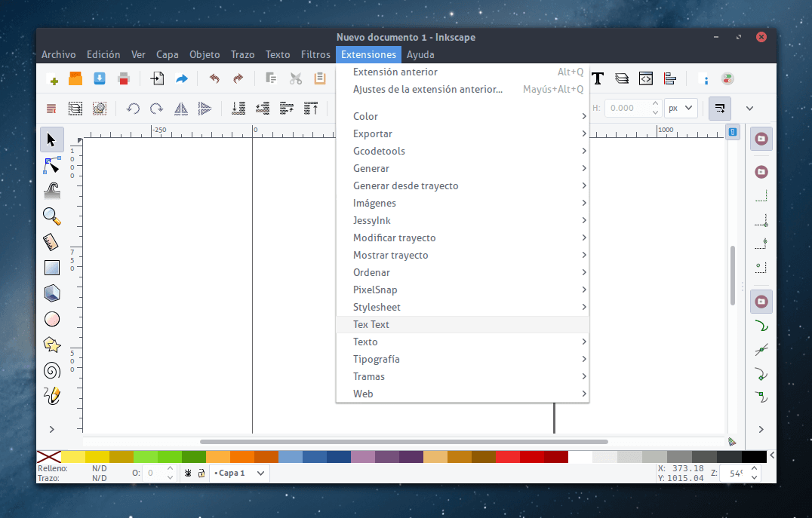Image resolution: width=812 pixels, height=518 pixels.
Task: Open the Filtros menu
Action: pyautogui.click(x=315, y=54)
